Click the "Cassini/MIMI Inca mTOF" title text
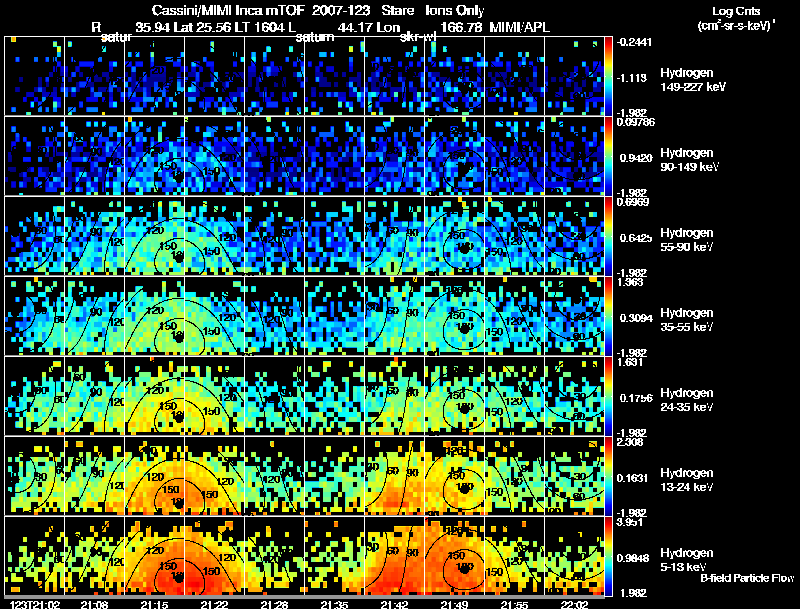 point(228,10)
